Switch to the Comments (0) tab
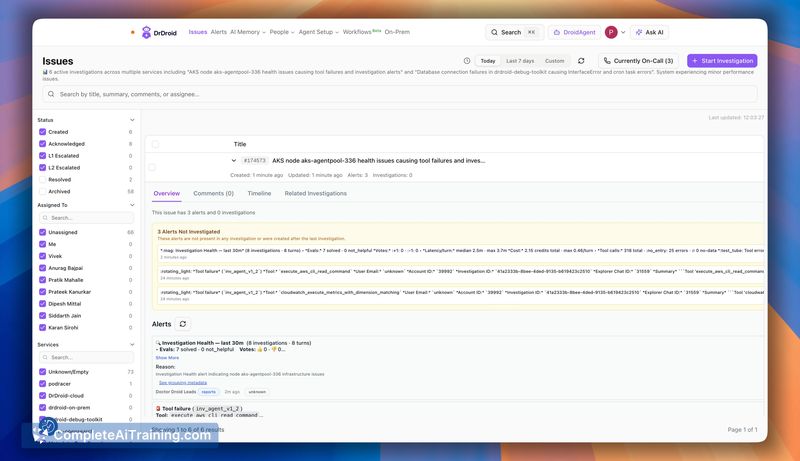Screen dimensions: 800x461 point(213,193)
